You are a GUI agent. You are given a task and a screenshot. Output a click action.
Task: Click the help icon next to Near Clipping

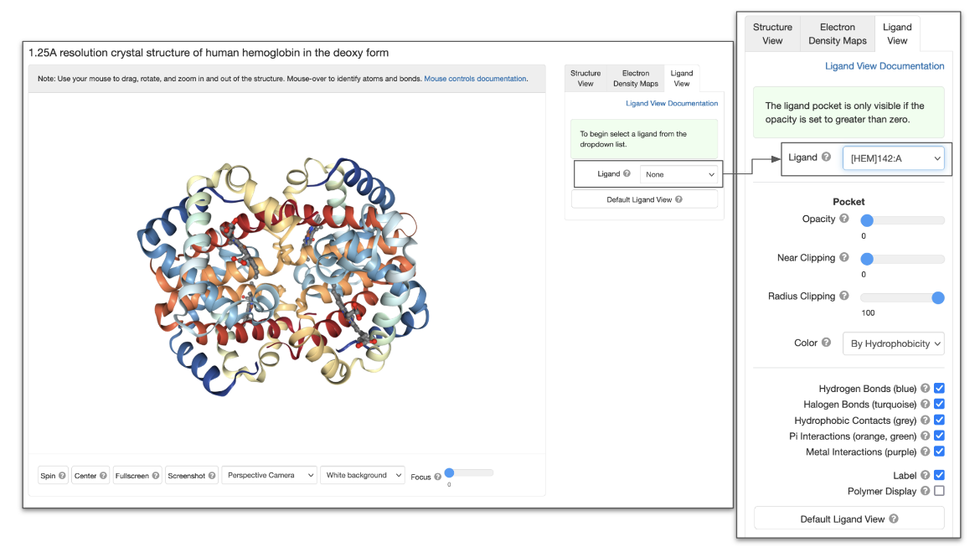coord(843,258)
